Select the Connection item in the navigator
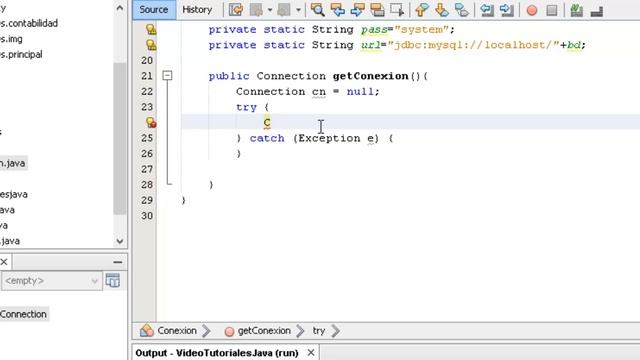 click(x=23, y=314)
